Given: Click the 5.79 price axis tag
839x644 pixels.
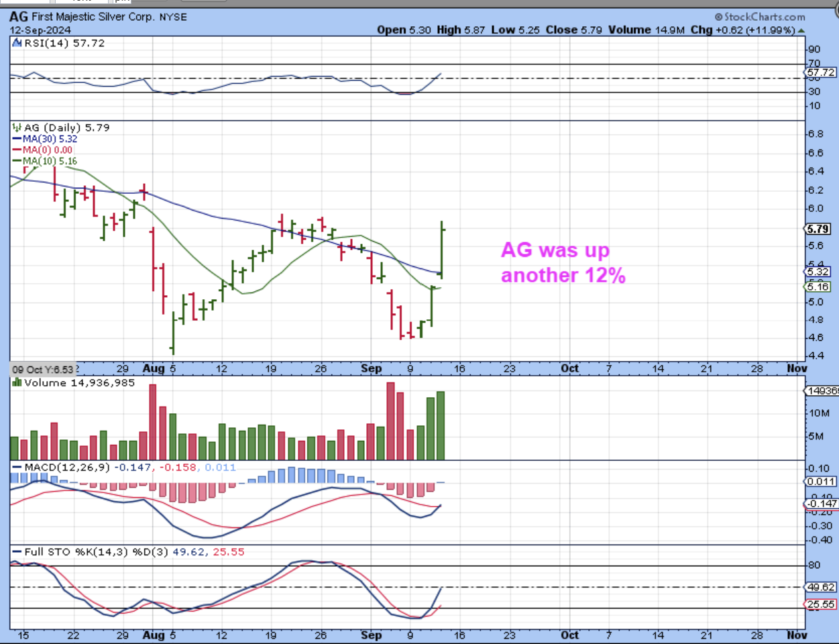Looking at the screenshot, I should (x=818, y=229).
